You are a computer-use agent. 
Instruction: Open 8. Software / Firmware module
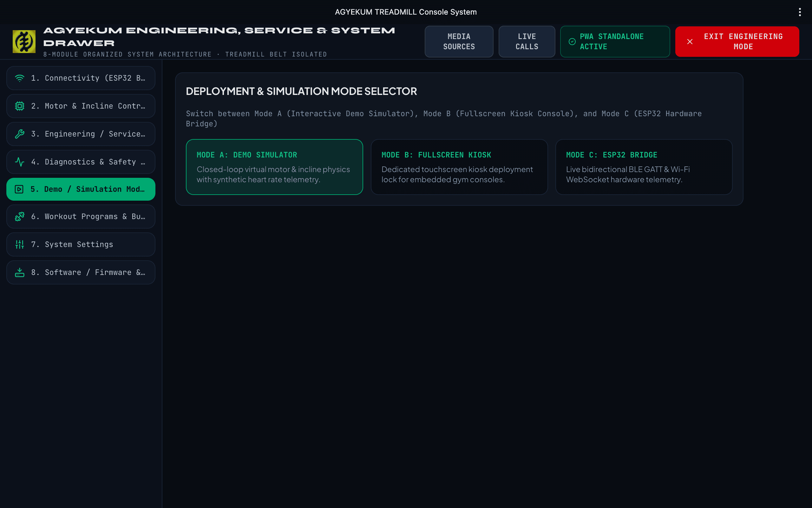point(81,272)
